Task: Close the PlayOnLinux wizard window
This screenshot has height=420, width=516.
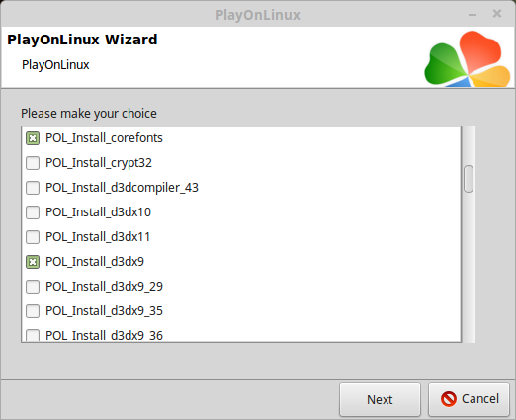Action: pyautogui.click(x=497, y=14)
